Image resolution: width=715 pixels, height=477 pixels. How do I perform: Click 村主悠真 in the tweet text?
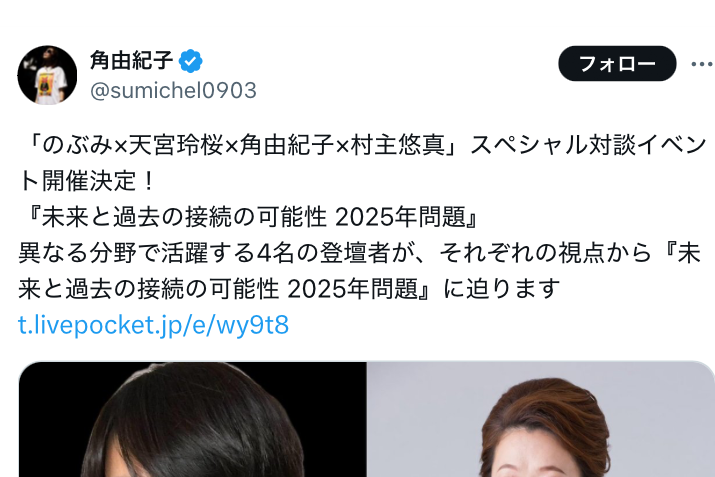398,145
